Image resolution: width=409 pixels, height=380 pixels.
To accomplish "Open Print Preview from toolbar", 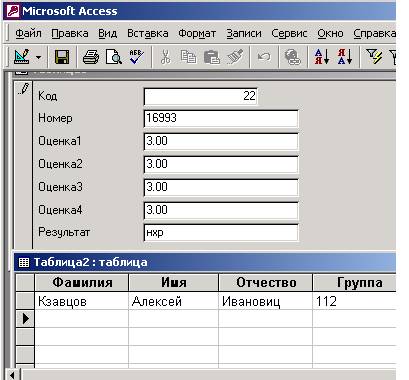I will (x=113, y=57).
